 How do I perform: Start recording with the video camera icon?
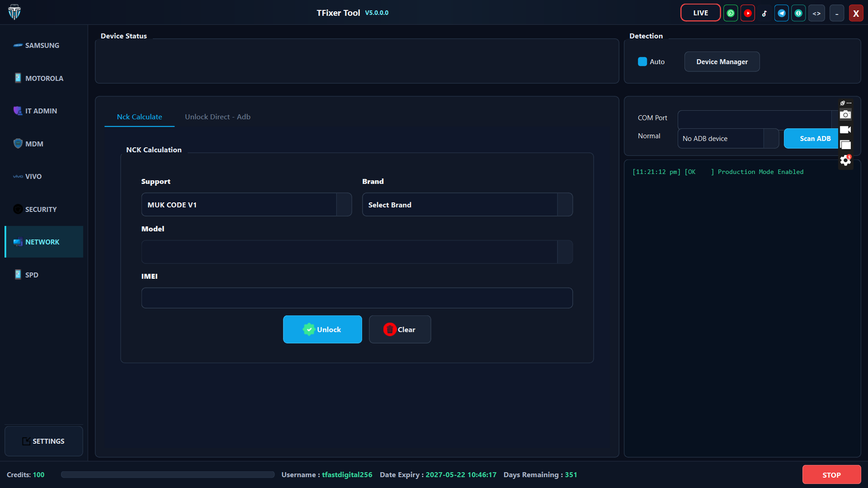pyautogui.click(x=845, y=130)
